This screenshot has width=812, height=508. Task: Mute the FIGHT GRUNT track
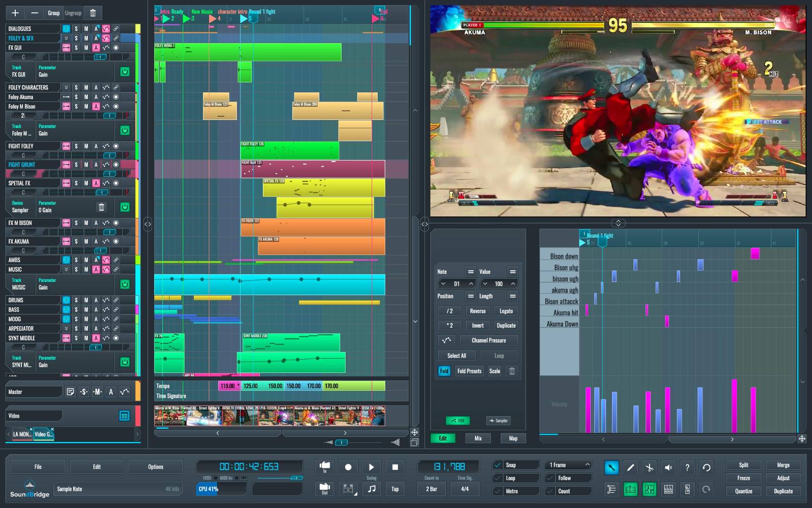point(86,165)
